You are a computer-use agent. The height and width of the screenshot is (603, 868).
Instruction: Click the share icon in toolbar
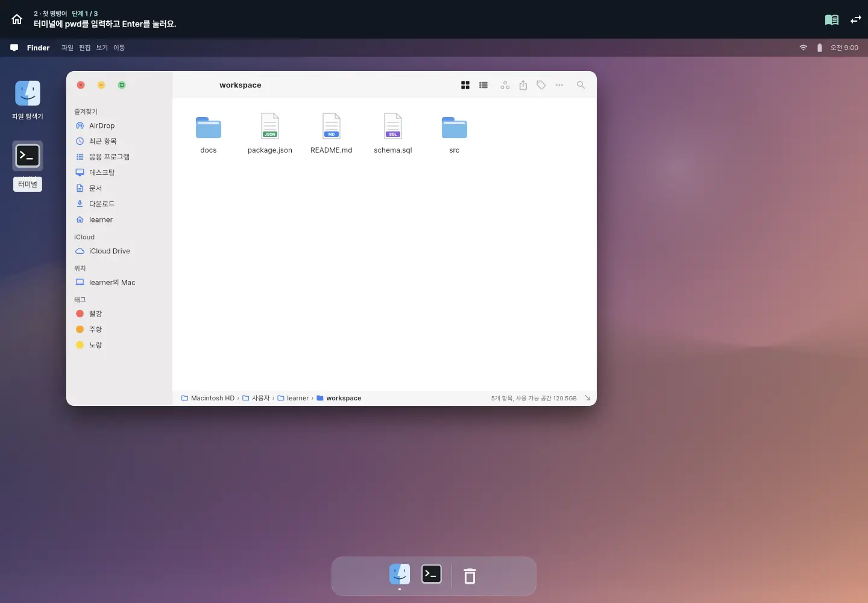tap(523, 85)
